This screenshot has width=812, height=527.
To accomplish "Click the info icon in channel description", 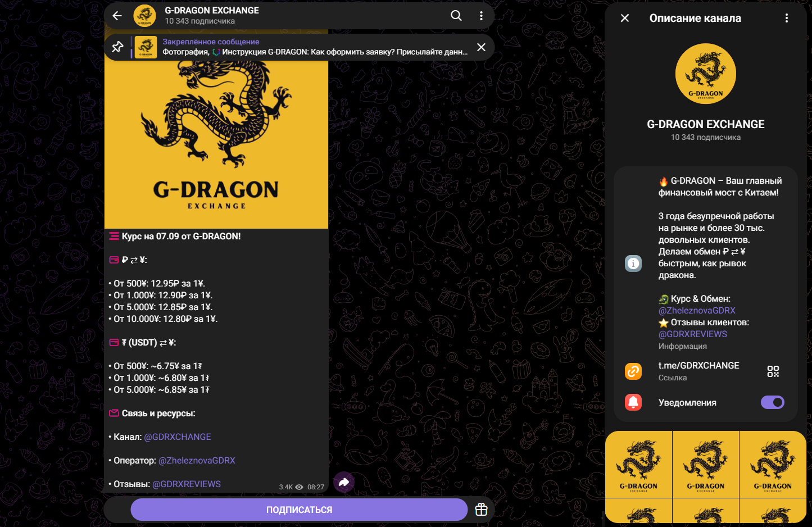I will 633,263.
